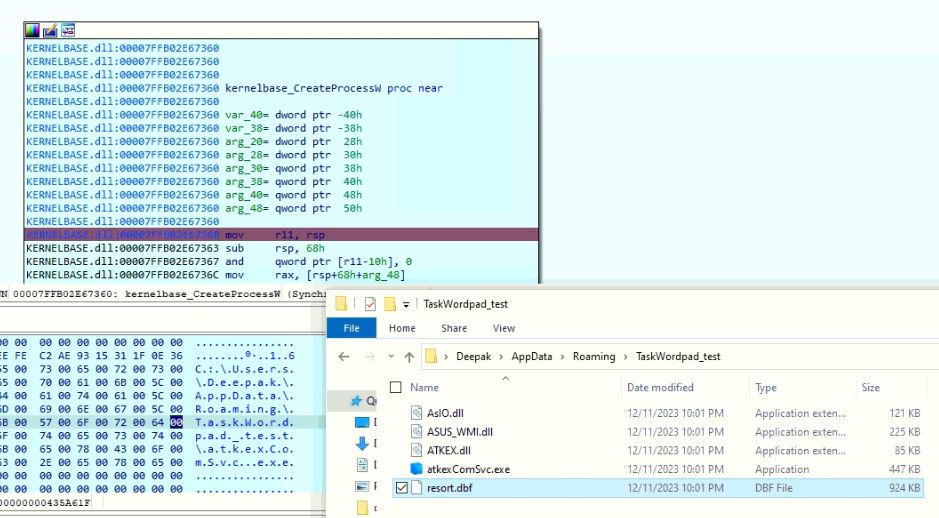Click the New Folder icon in Explorer's quick access toolbar
Screen dimensions: 939x518
[x=390, y=304]
